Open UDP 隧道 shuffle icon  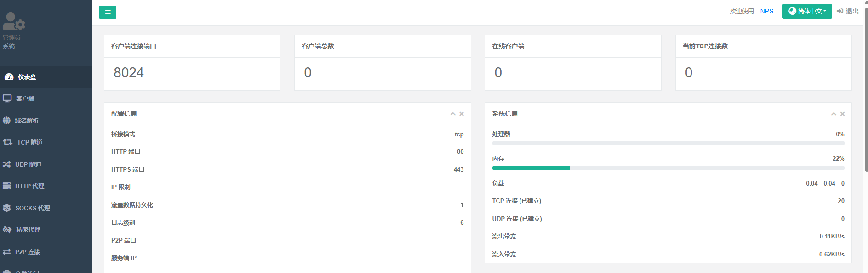6,164
